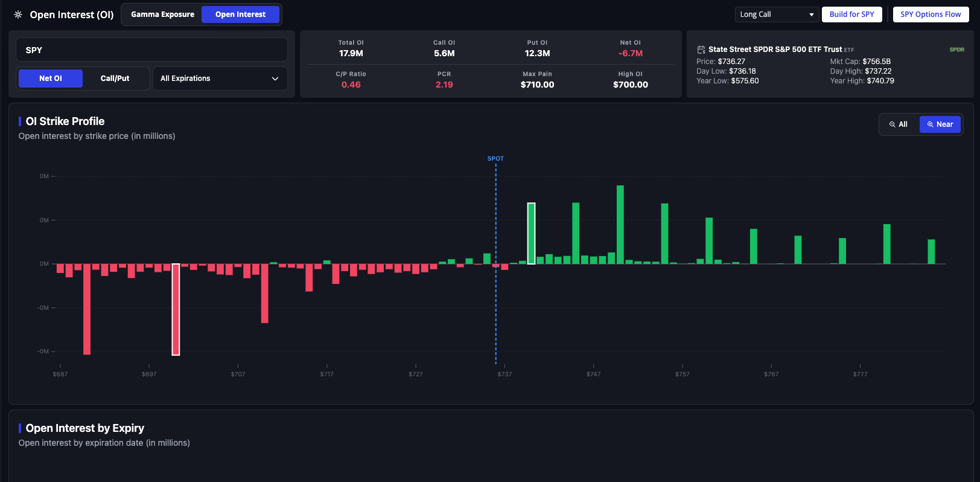Click the $687 axis label
Viewport: 980px width, 482px height.
pos(60,374)
